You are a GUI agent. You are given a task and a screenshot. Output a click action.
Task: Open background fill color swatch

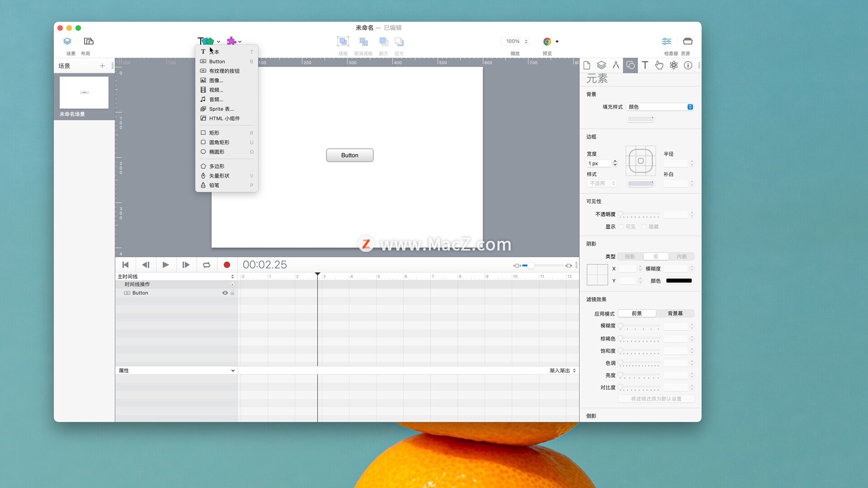[x=641, y=119]
